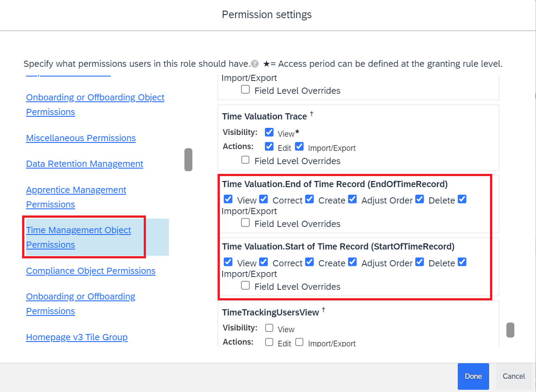Open Time Management Object Permissions category

79,237
